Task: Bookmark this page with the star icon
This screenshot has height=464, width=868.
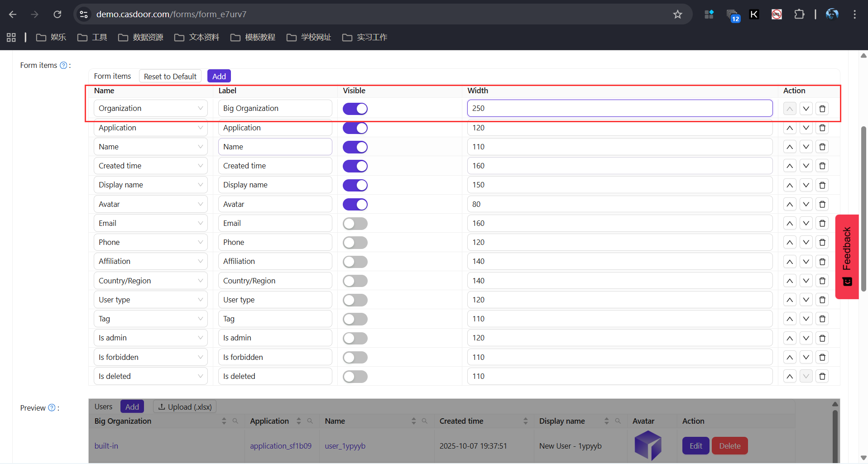Action: coord(677,14)
